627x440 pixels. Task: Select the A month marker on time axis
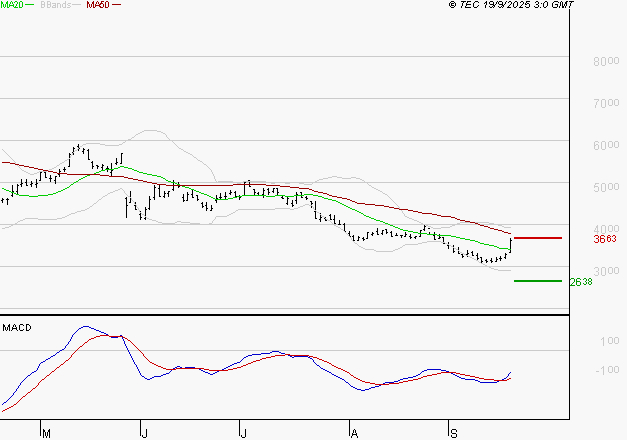click(353, 433)
